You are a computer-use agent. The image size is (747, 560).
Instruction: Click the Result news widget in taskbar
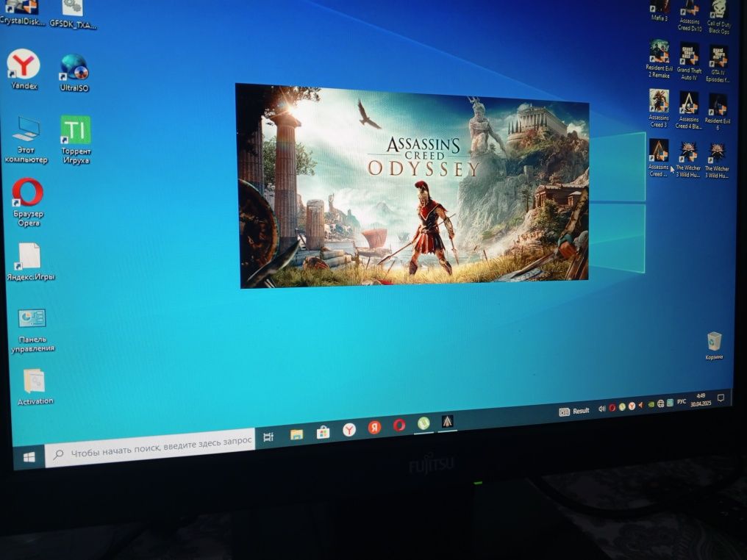click(574, 411)
